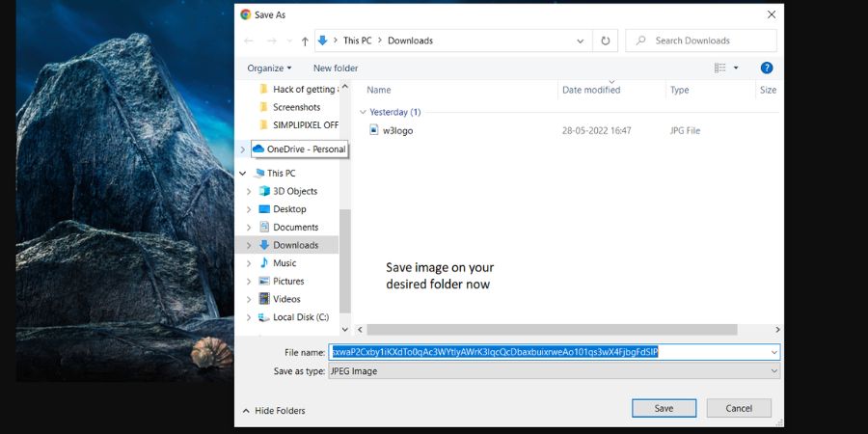
Task: Expand the address bar history dropdown
Action: tap(581, 41)
